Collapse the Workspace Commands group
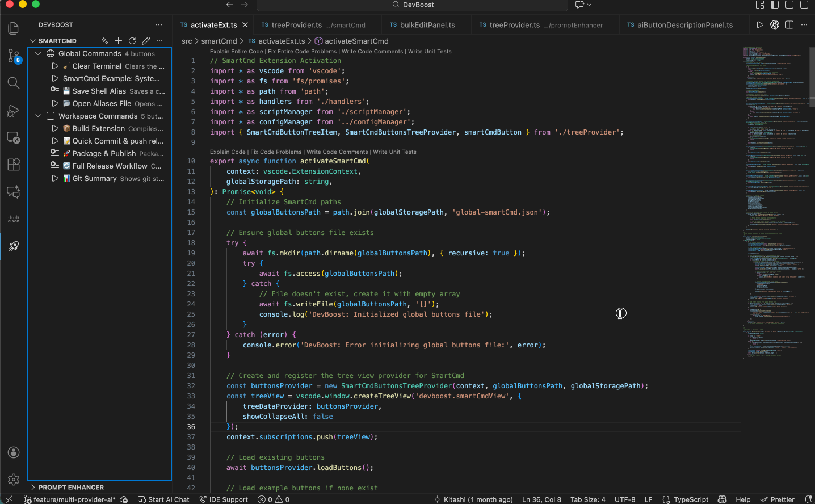815x504 pixels. click(38, 116)
